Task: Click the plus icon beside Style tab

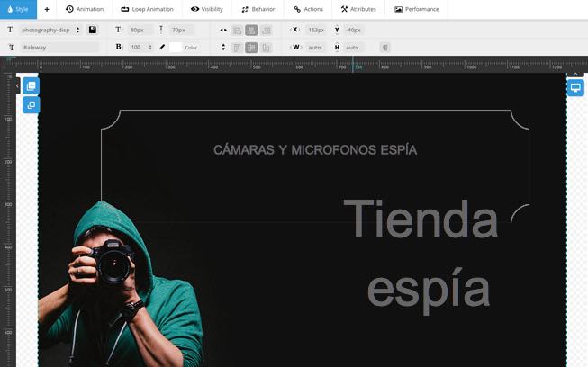Action: (47, 9)
